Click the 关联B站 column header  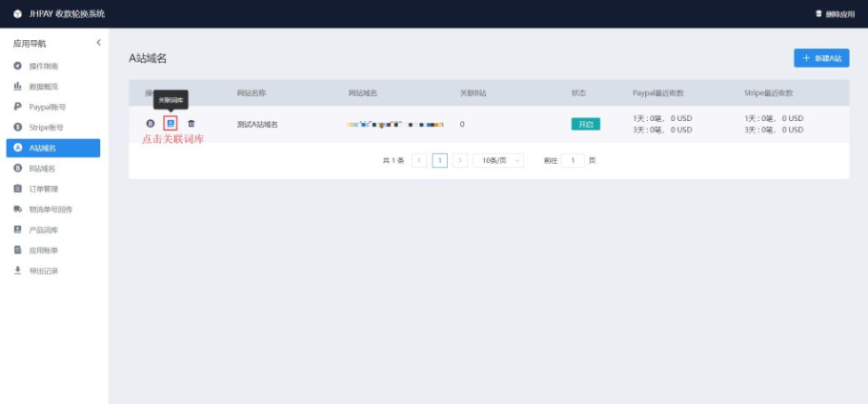[474, 93]
